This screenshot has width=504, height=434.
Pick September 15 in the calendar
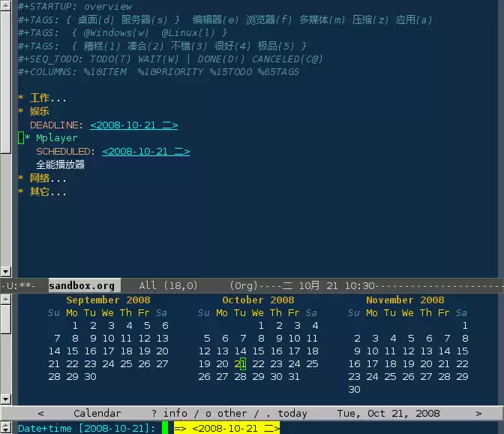[x=72, y=351]
